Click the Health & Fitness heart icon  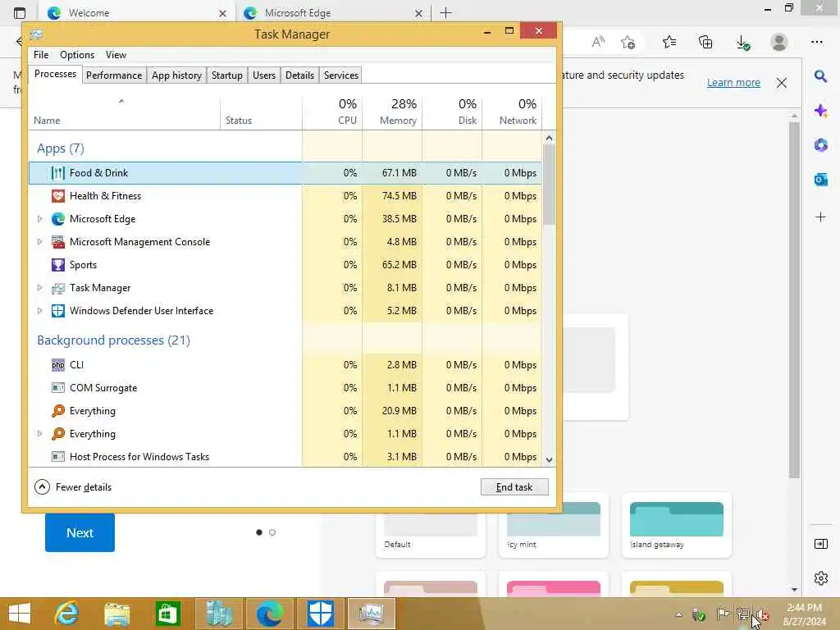[58, 196]
